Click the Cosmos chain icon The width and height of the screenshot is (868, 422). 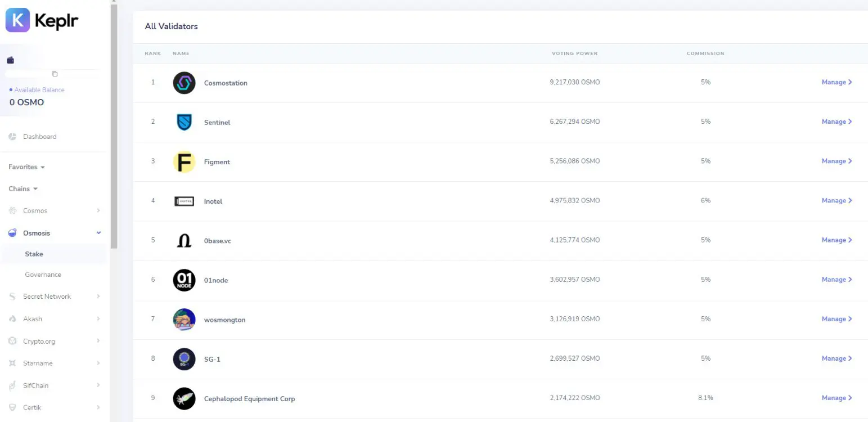click(12, 211)
